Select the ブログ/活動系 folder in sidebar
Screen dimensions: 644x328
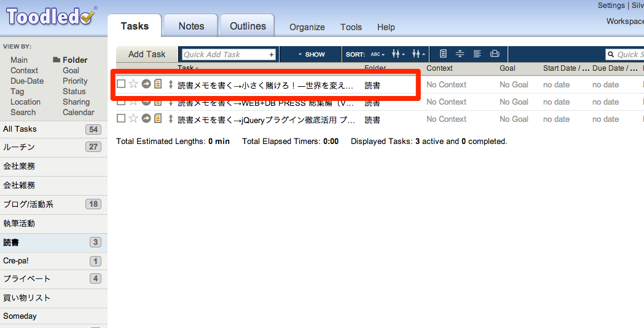click(x=29, y=204)
